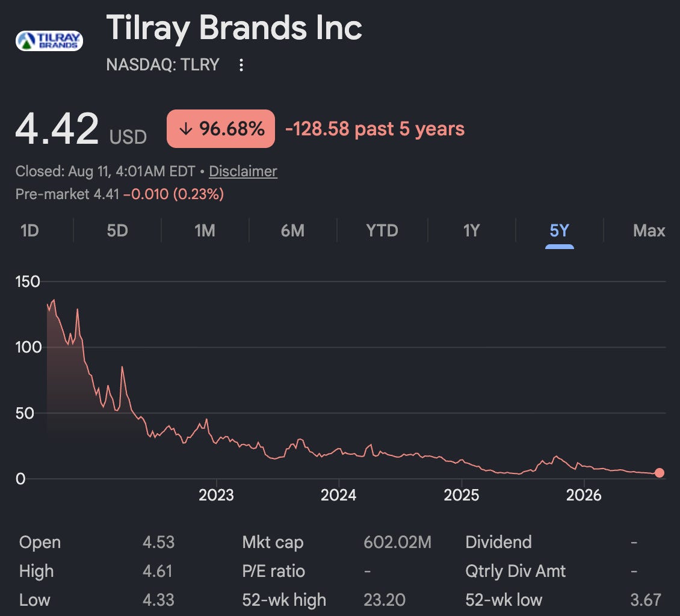
Task: Select the 5D time range tab
Action: coord(117,230)
